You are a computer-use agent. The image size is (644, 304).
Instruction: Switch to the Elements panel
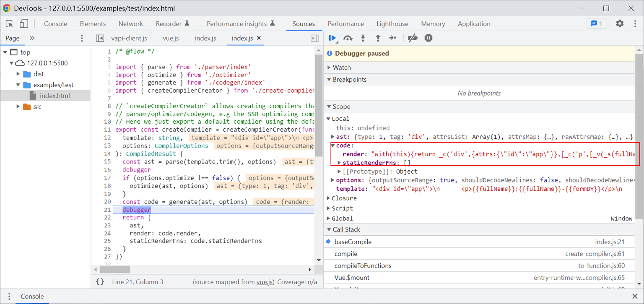tap(93, 24)
